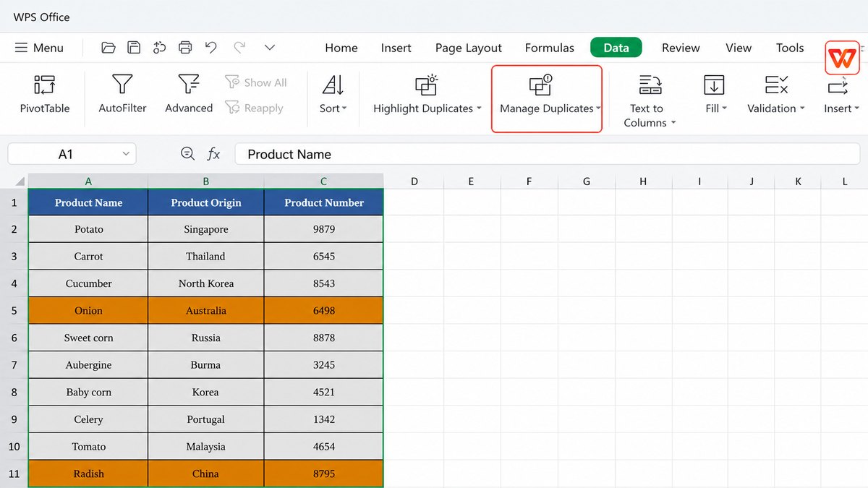Click the select-all corner of the sheet
Viewport: 868px width, 488px height.
[20, 181]
